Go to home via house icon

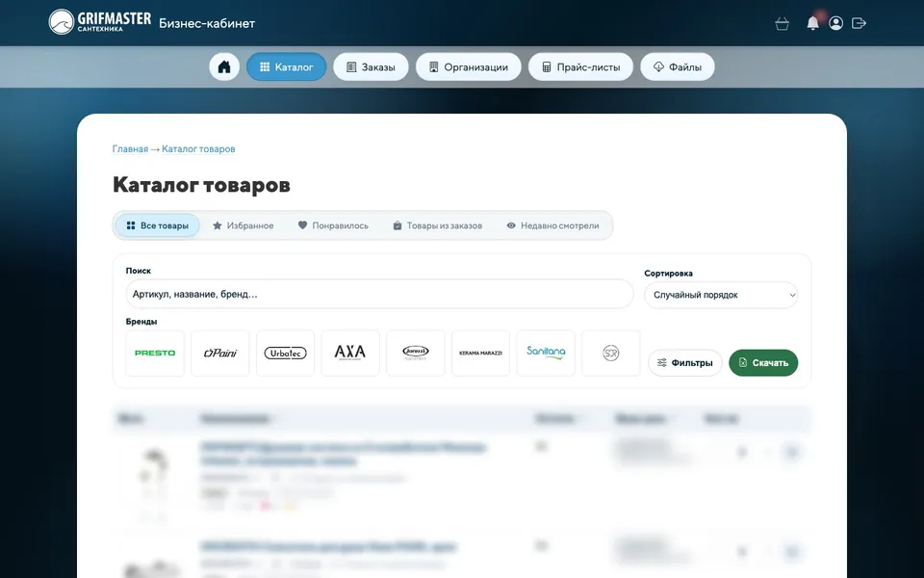click(x=224, y=66)
